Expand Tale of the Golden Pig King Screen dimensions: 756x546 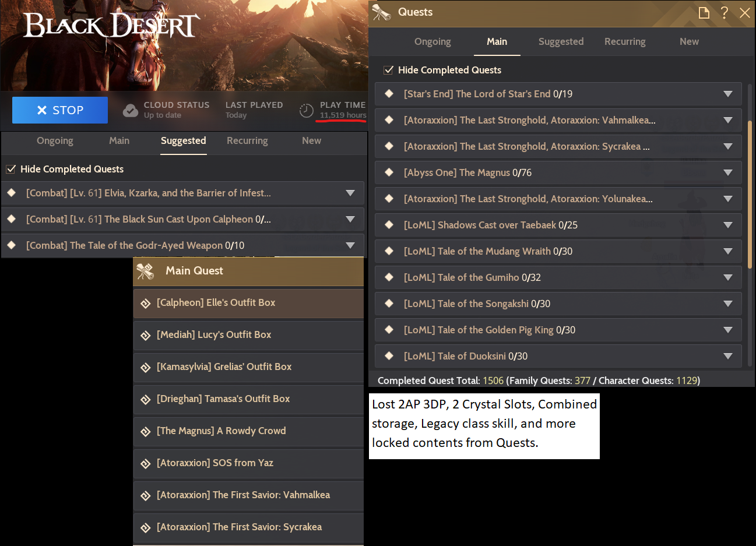pyautogui.click(x=728, y=330)
